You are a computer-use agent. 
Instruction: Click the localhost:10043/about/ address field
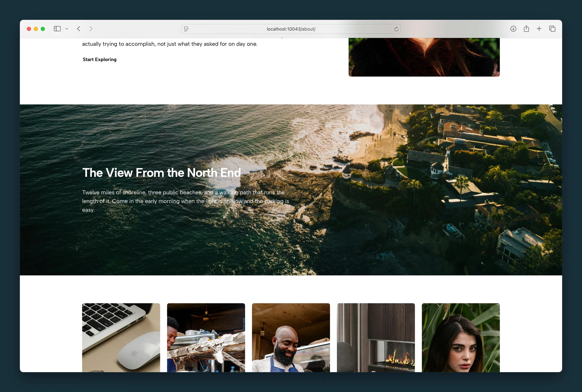tap(291, 29)
